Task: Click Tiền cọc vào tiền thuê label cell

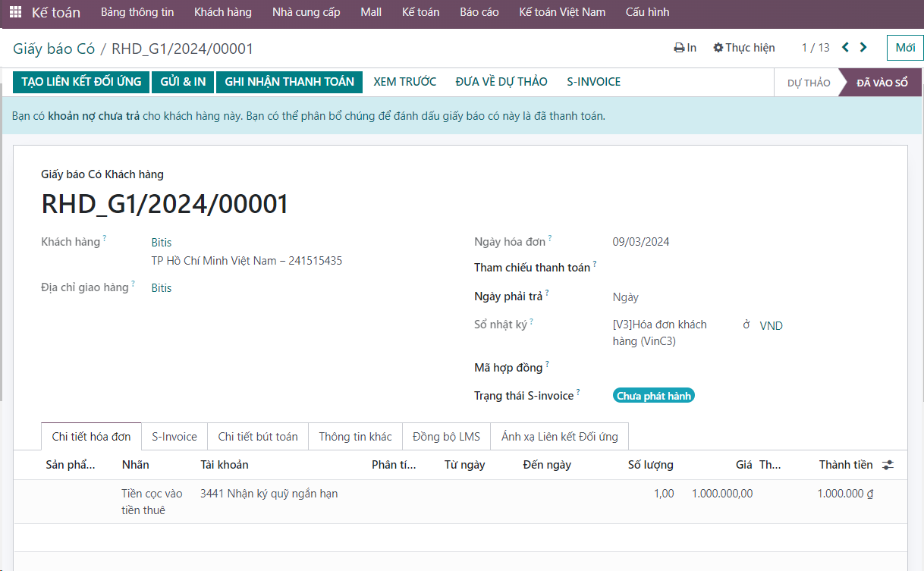Action: (x=152, y=502)
